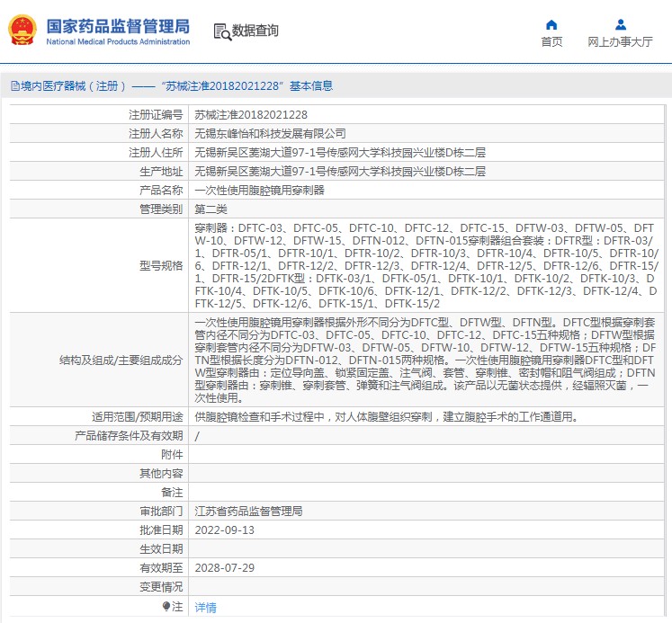Click the 数据查询 search document icon
The width and height of the screenshot is (672, 623).
222,31
